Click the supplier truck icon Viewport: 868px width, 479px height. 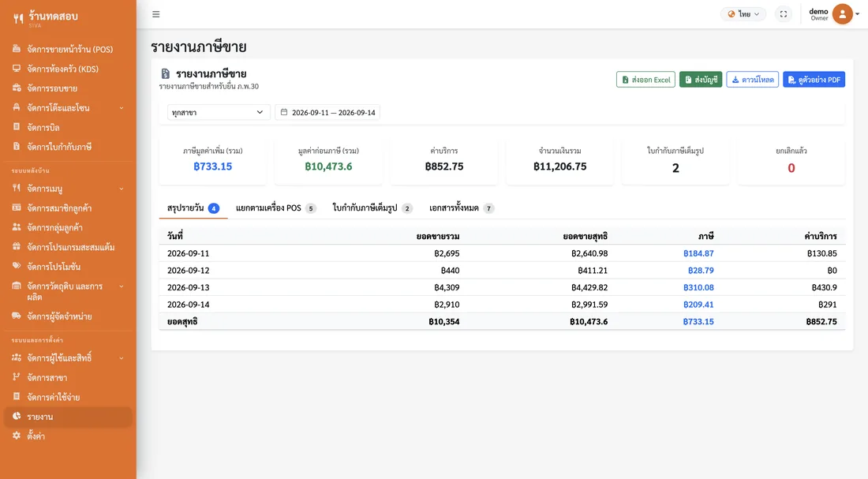[x=17, y=316]
